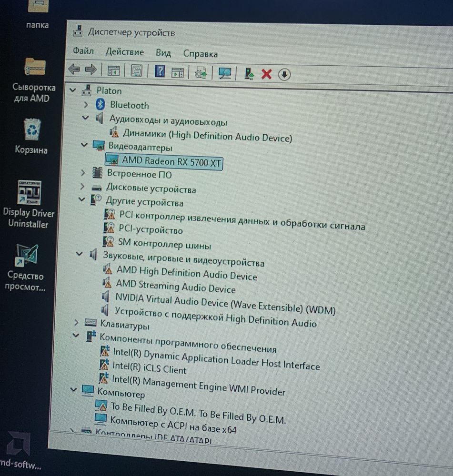This screenshot has height=476, width=453.
Task: Open Properties toolbar icon
Action: pos(137,71)
